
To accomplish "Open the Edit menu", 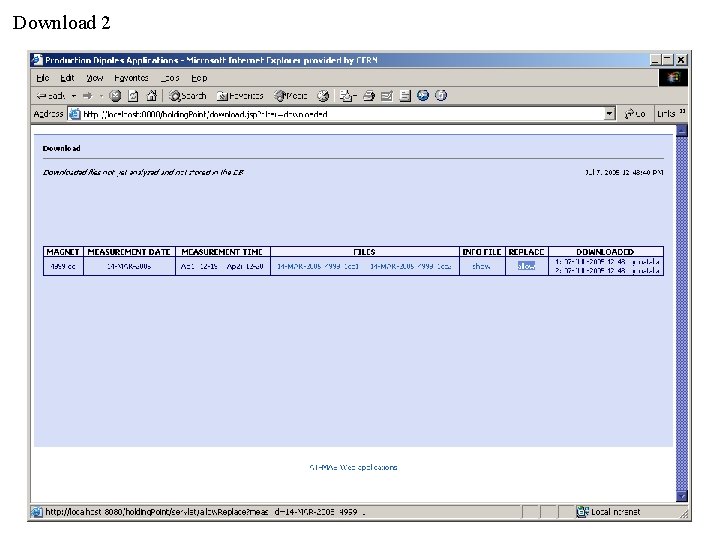I will coord(67,78).
